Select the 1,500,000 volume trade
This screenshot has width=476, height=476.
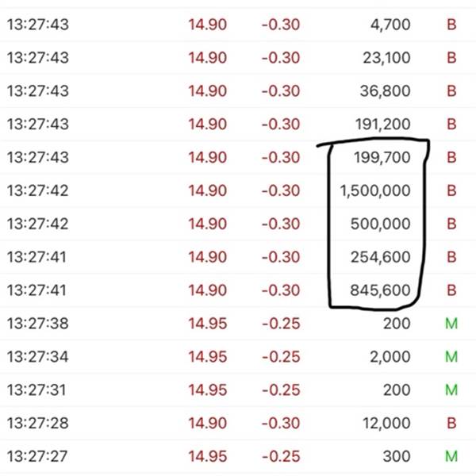(374, 190)
